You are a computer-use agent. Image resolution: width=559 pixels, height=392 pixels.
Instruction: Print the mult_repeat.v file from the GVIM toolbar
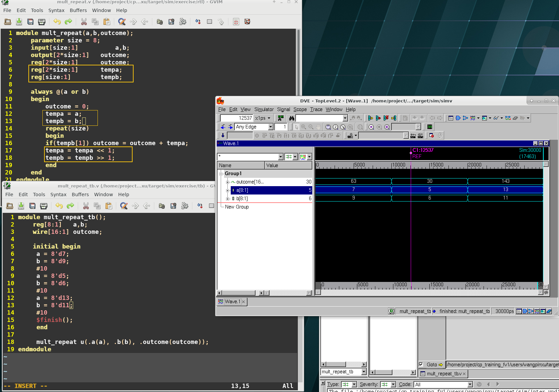(42, 22)
